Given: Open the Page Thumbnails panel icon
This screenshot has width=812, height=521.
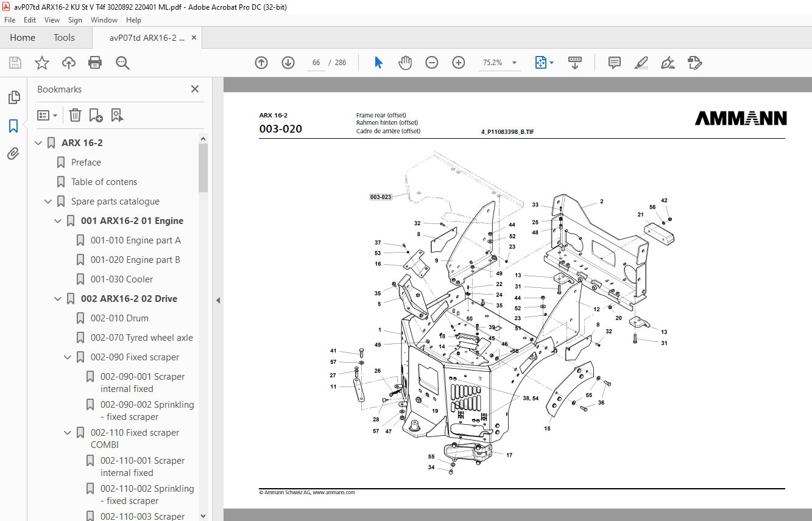Looking at the screenshot, I should click(x=13, y=97).
